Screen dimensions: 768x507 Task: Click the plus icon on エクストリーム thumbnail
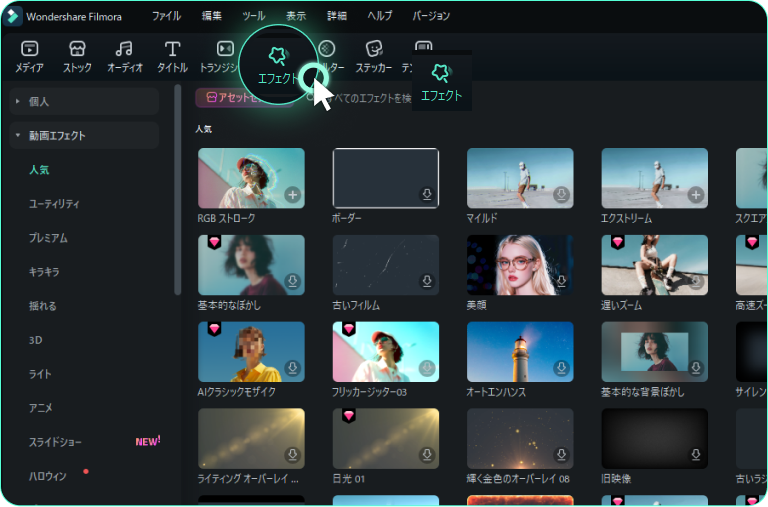click(x=695, y=195)
